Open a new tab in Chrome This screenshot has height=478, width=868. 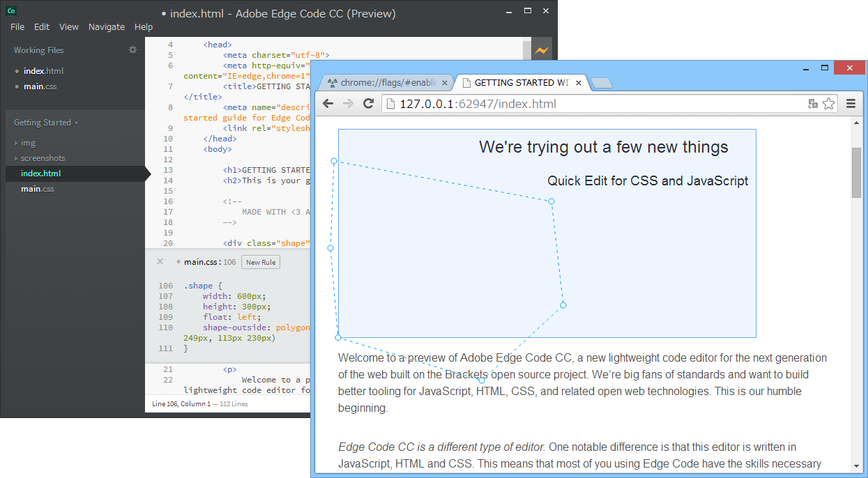[x=601, y=82]
